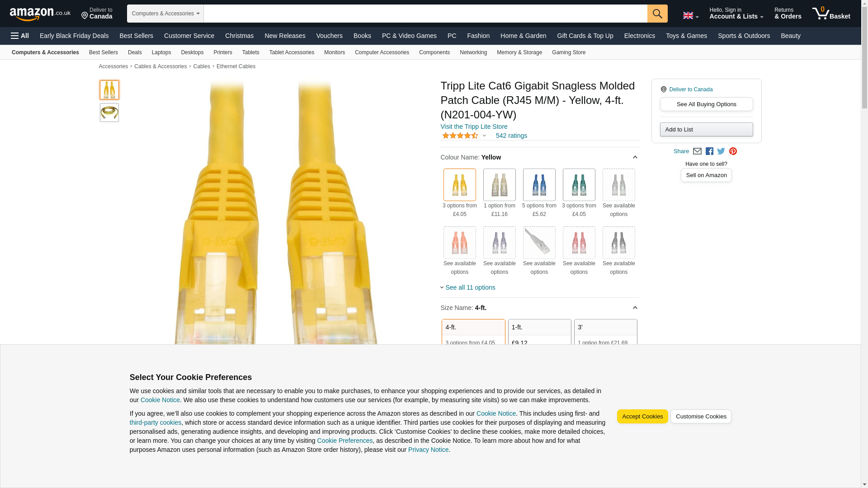
Task: Click Accept Cookies button
Action: tap(642, 417)
